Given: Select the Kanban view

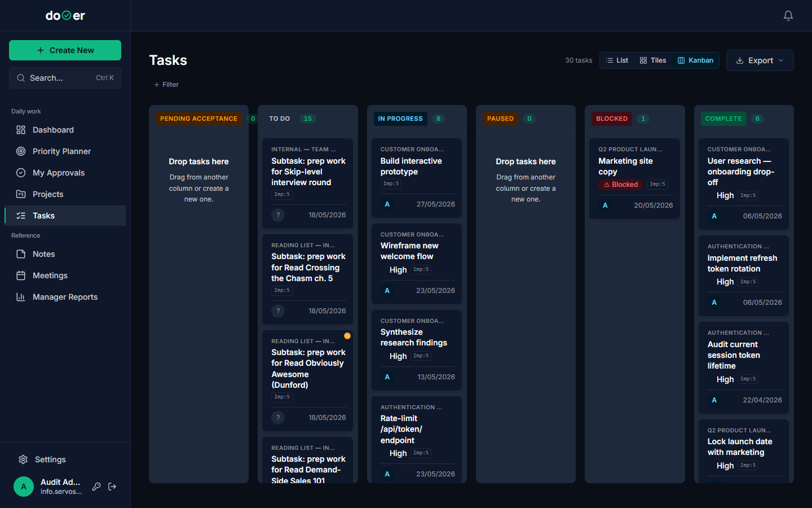Looking at the screenshot, I should [695, 60].
